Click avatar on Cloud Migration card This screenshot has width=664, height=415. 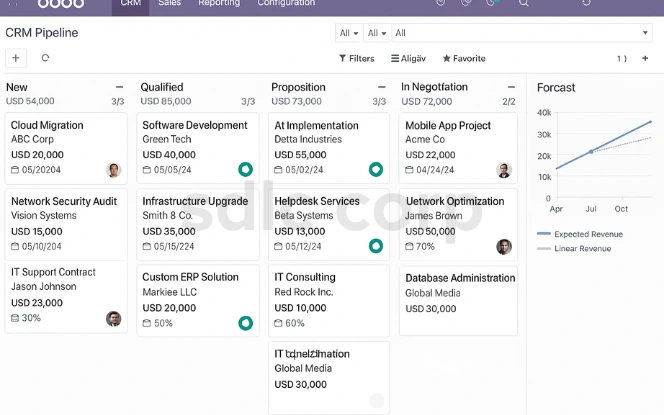pos(113,170)
